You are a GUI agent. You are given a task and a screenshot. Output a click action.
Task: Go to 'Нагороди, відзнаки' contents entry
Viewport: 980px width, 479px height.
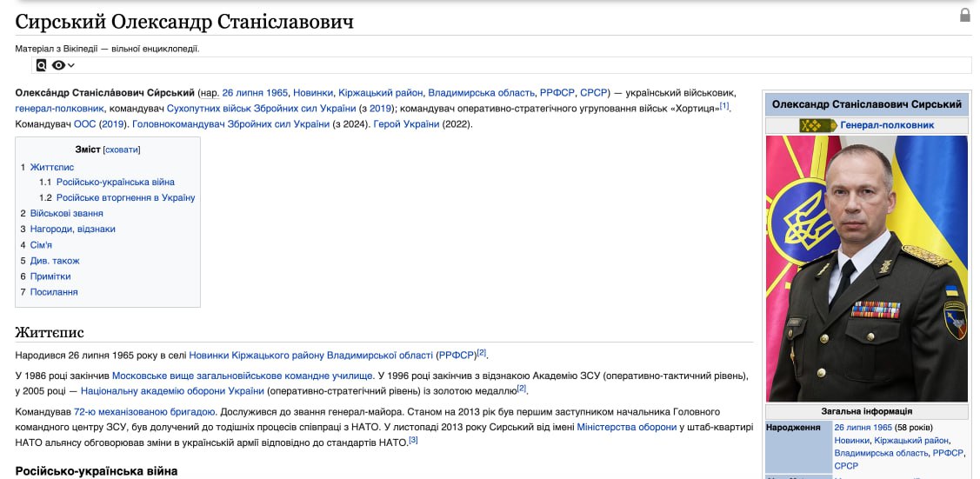pos(72,229)
